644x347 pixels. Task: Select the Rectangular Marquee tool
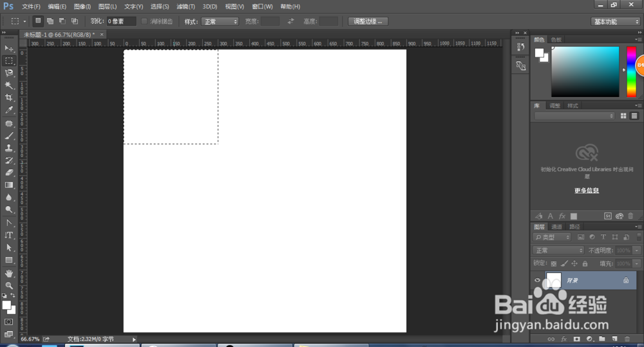point(9,61)
